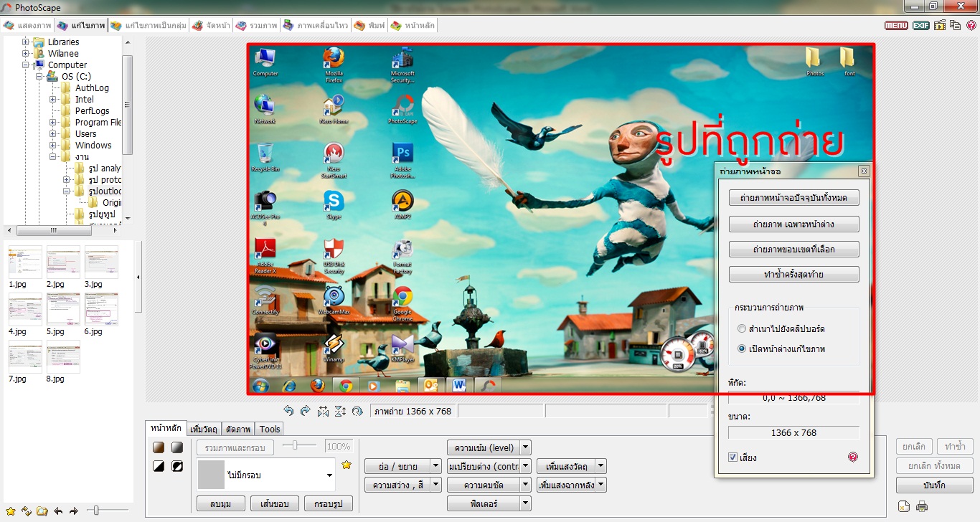
Task: Click the folder-with-photo icon top right
Action: [x=939, y=25]
